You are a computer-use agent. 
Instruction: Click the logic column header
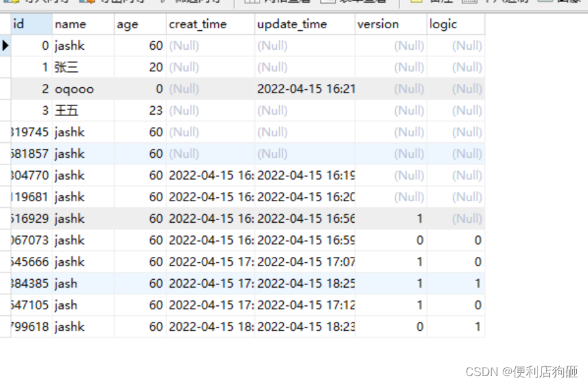456,24
